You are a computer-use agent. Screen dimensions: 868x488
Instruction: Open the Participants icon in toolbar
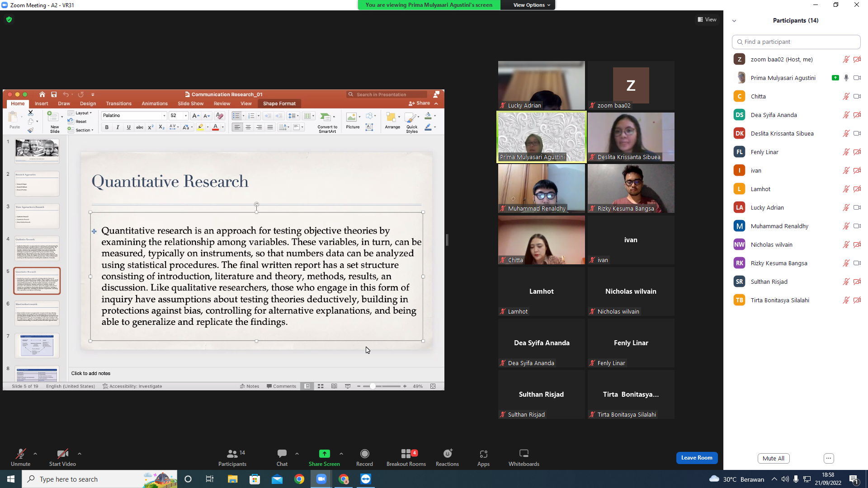pos(232,457)
